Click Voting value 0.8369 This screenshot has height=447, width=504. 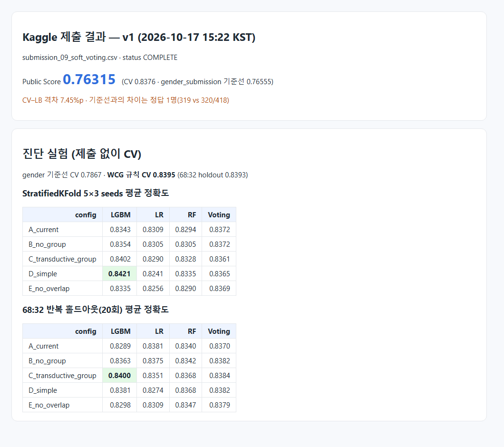click(220, 289)
